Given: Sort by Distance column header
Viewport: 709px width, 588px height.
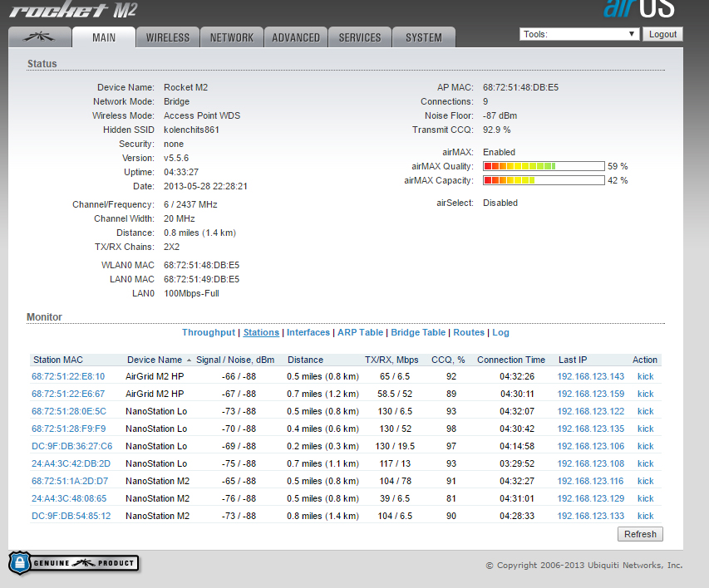Looking at the screenshot, I should tap(305, 360).
